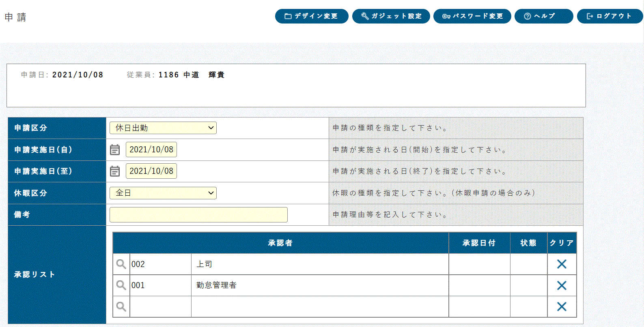The height and width of the screenshot is (327, 644).
Task: Click the 申請実施日(至) date field
Action: tap(151, 171)
